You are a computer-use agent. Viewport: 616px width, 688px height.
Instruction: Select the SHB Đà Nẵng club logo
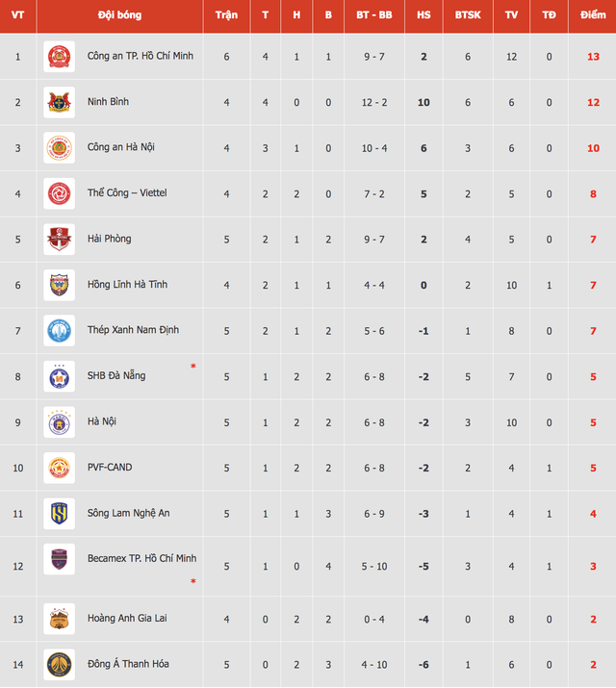coord(59,376)
